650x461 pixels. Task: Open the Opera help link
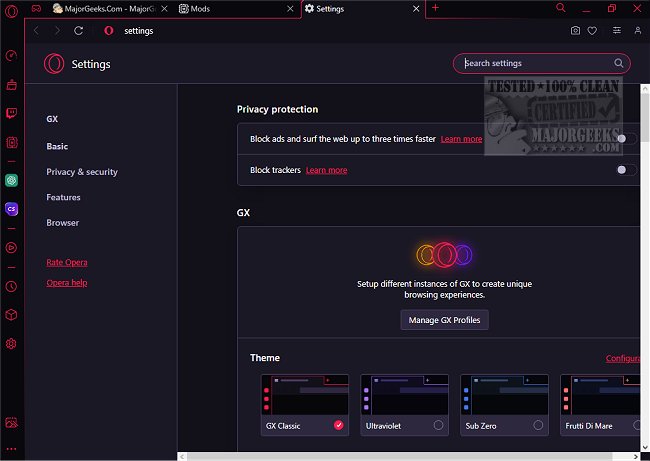point(67,283)
